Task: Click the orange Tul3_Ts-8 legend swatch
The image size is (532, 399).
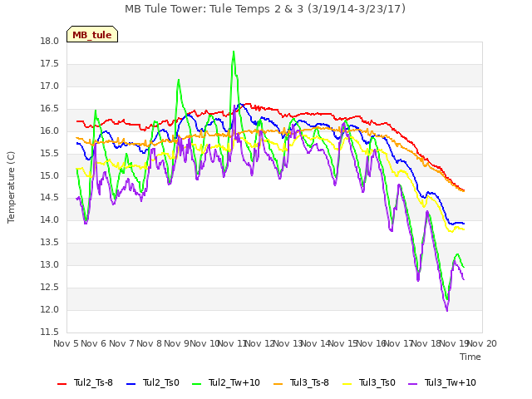Action: [x=278, y=383]
